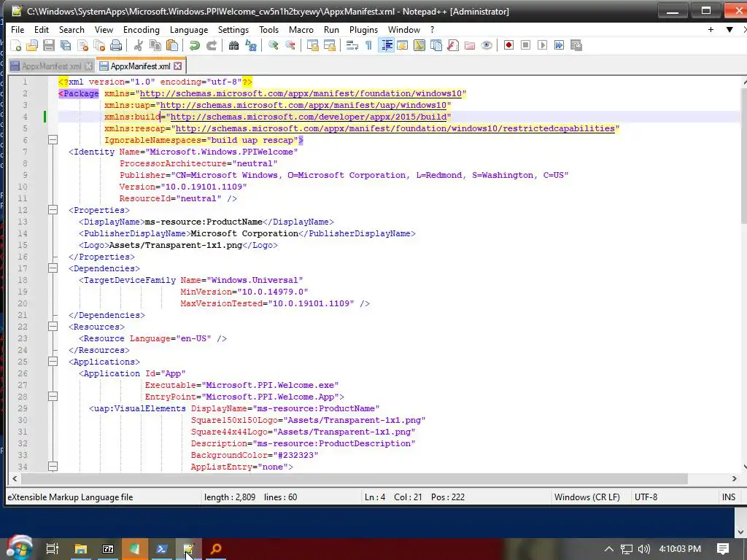Start macro recording with the red dot
The width and height of the screenshot is (747, 560).
tap(508, 45)
